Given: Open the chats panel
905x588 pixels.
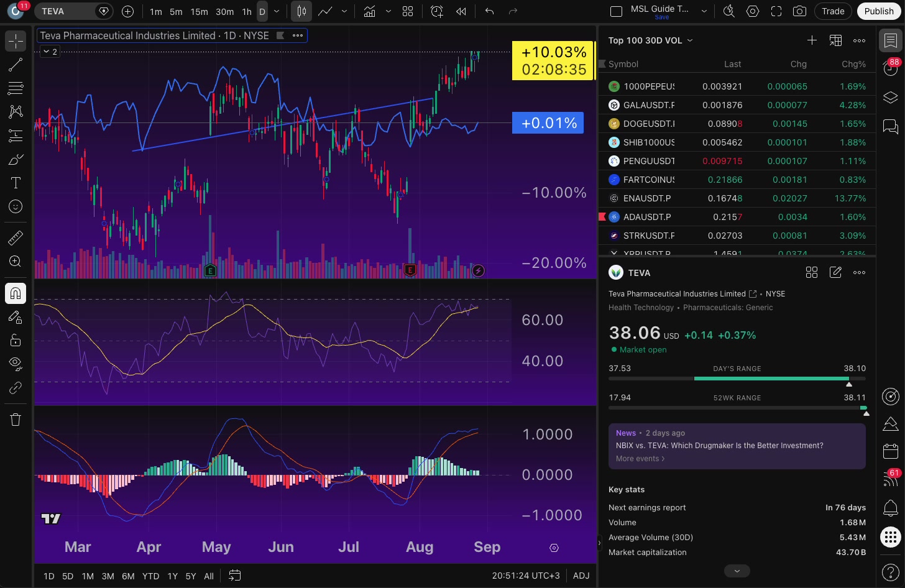Looking at the screenshot, I should coord(891,127).
